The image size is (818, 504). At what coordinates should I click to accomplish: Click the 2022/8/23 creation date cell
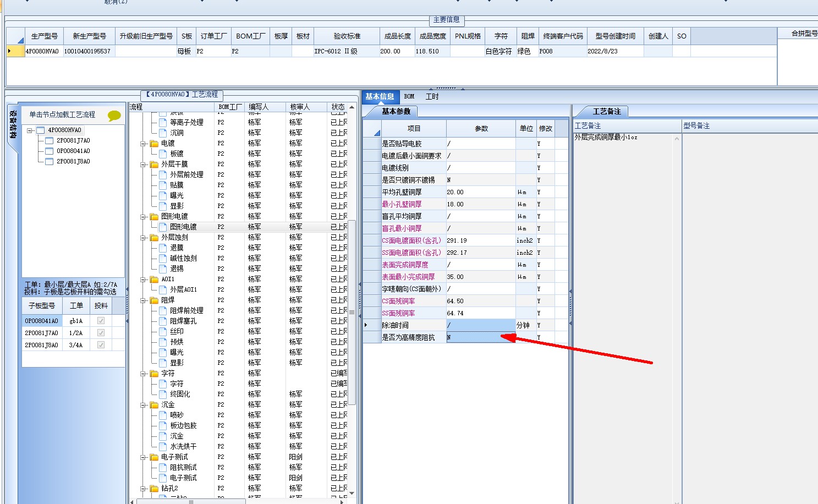(x=615, y=51)
